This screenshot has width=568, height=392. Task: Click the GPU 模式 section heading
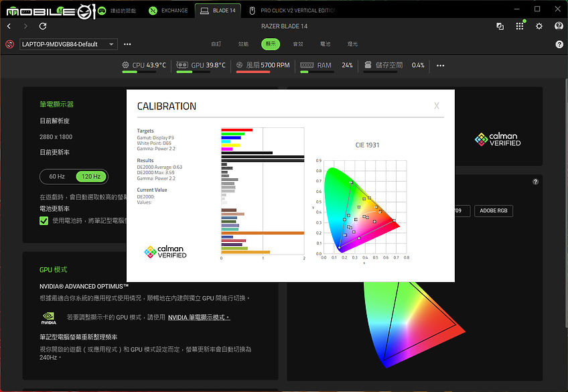point(54,269)
